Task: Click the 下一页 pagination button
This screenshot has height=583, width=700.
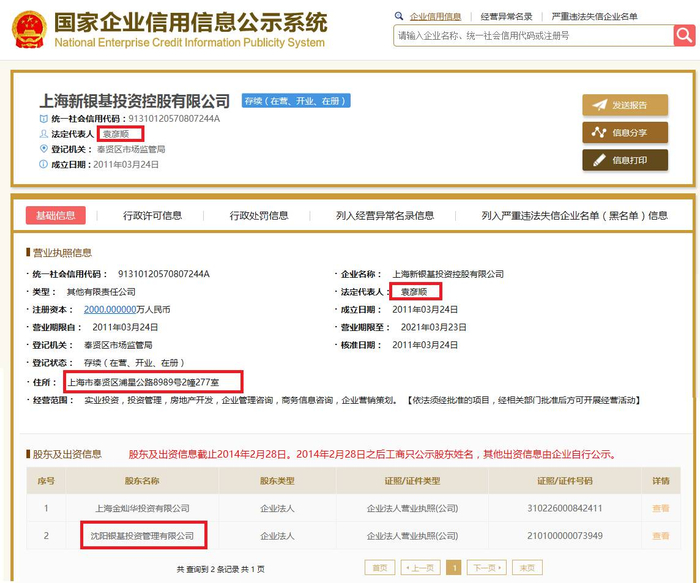Action: [x=487, y=568]
